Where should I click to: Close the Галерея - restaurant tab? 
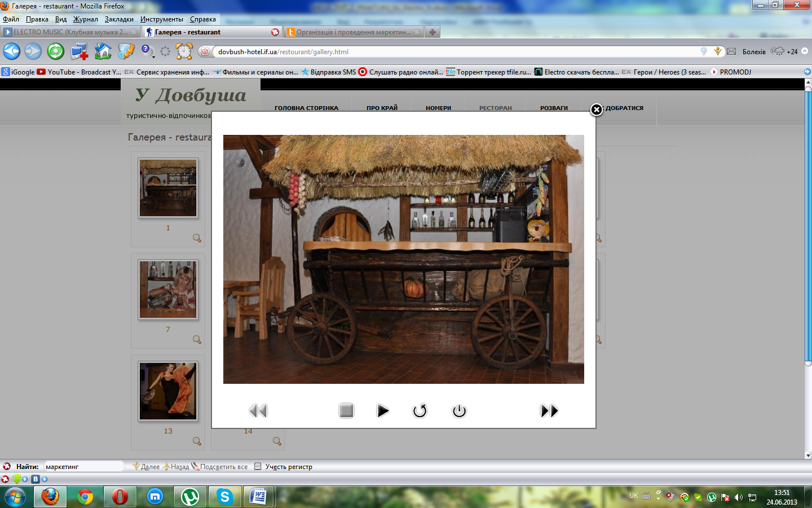click(x=275, y=32)
